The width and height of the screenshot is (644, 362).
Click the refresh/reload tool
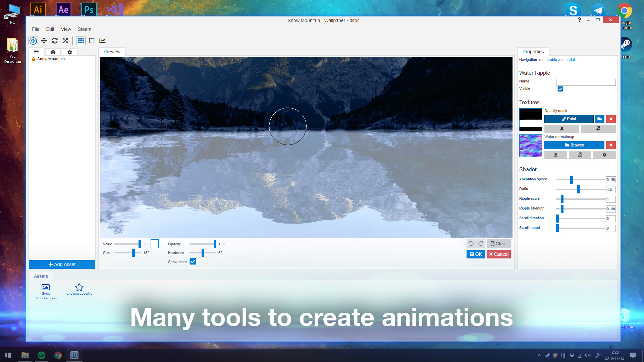click(54, 41)
